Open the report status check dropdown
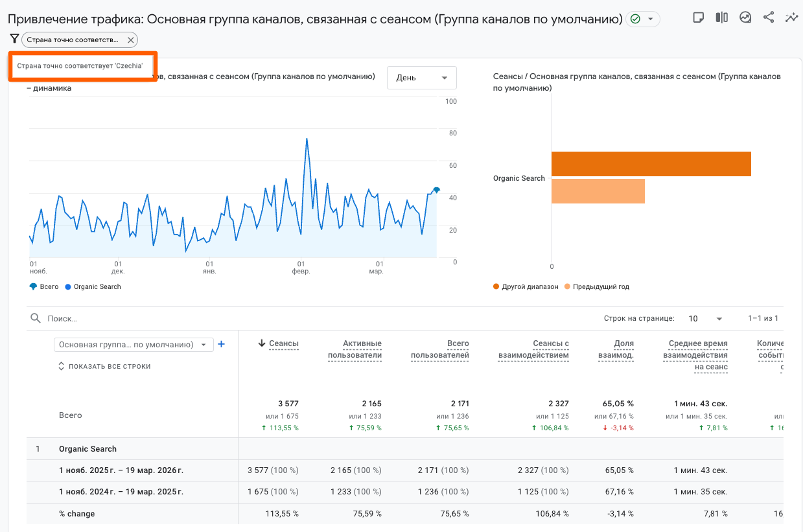This screenshot has height=532, width=803. [644, 19]
